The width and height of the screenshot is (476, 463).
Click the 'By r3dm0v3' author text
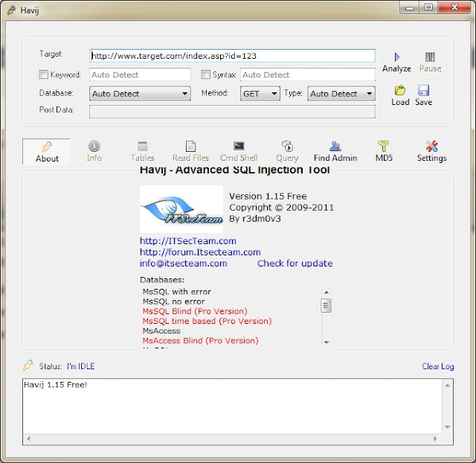point(254,219)
